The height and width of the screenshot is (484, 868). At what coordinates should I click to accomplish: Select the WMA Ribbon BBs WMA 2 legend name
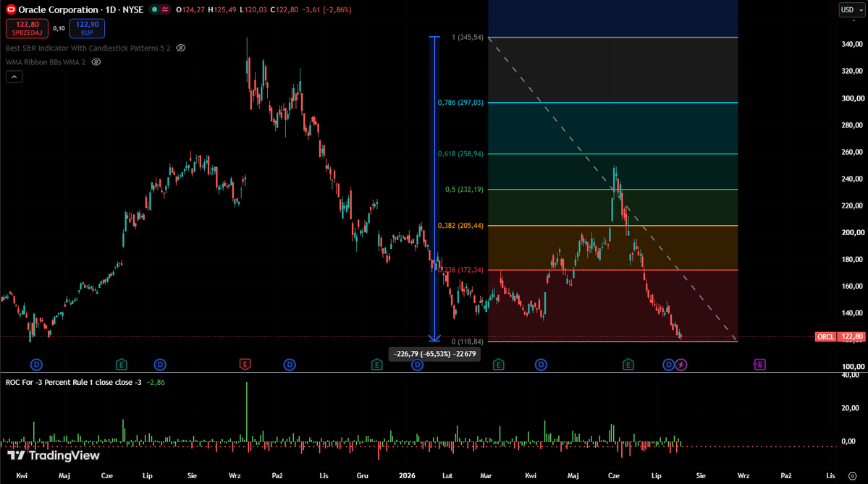tap(46, 62)
